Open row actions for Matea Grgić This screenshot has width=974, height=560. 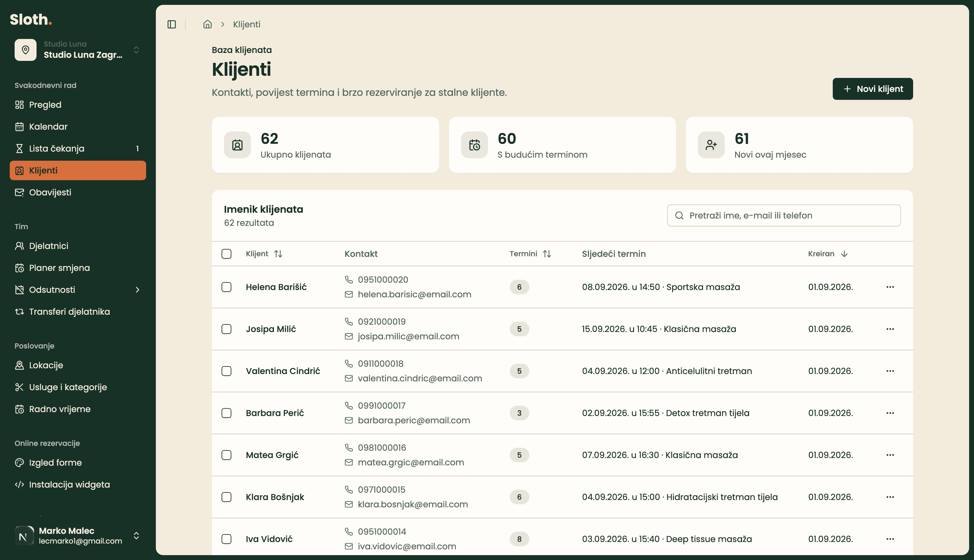890,455
